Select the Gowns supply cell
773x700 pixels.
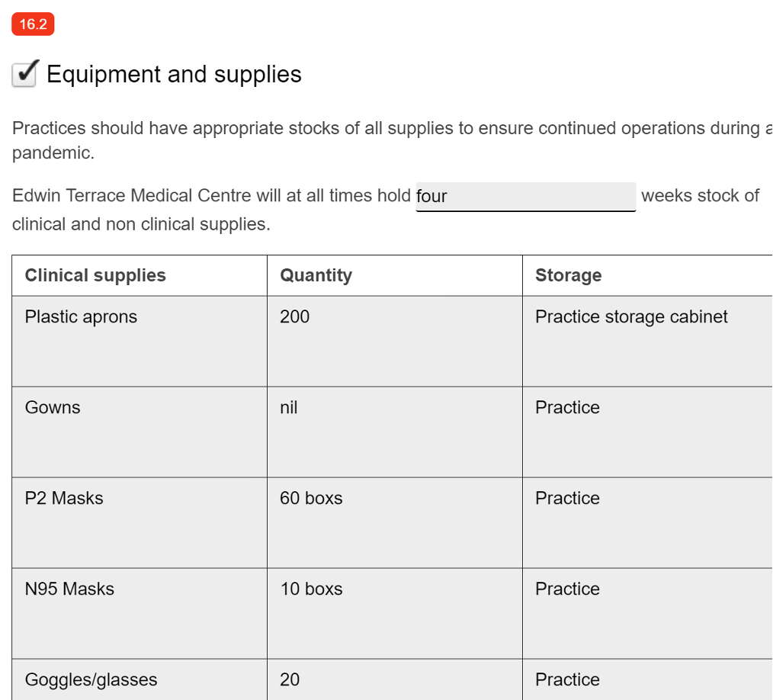click(x=140, y=432)
